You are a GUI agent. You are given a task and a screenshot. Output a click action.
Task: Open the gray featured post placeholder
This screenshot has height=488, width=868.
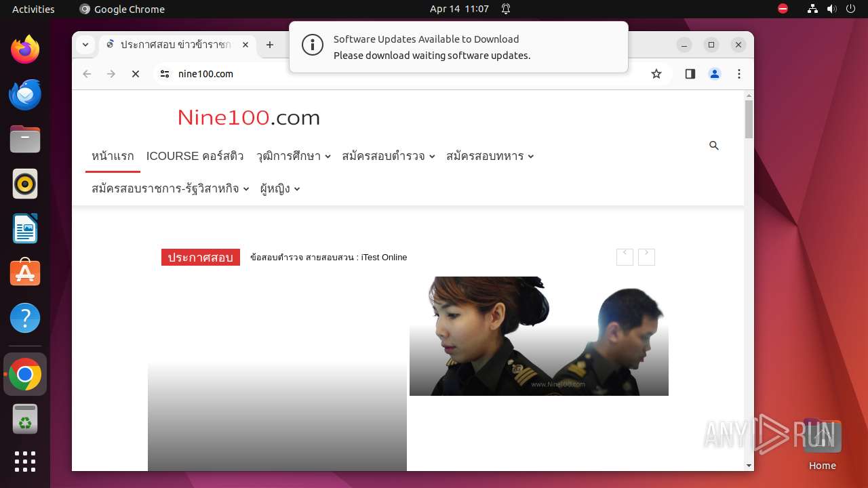277,374
